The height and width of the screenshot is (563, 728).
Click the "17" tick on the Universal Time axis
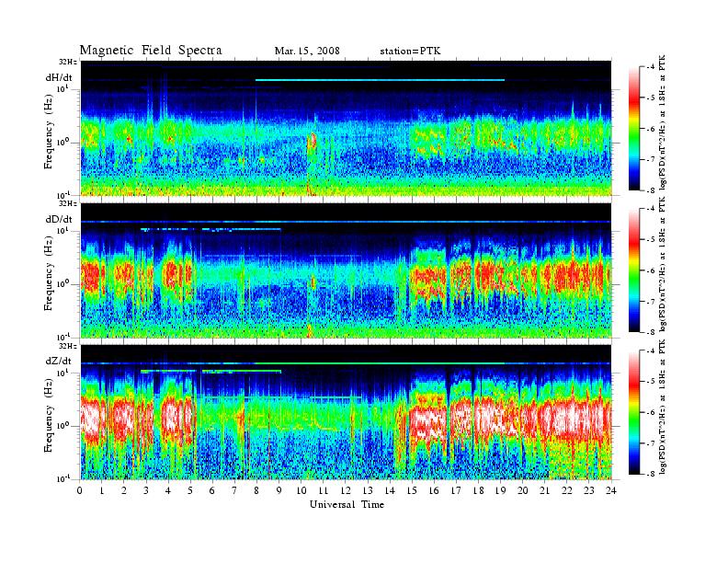456,491
